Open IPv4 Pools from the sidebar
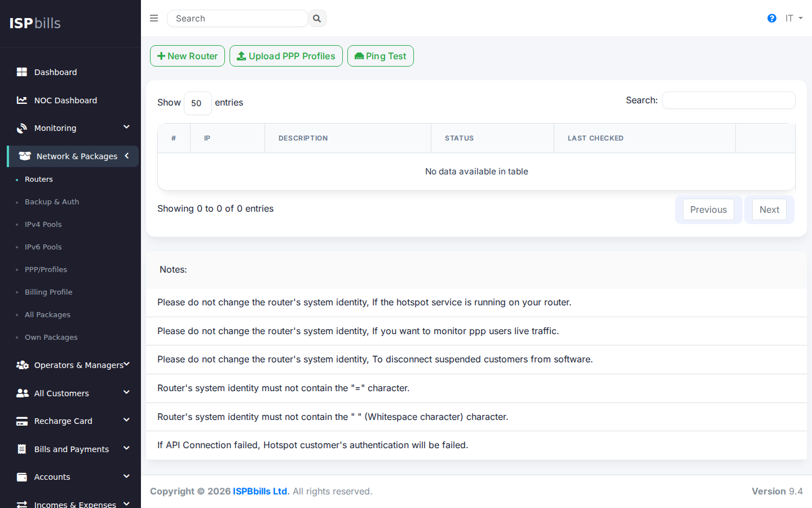 pos(43,224)
